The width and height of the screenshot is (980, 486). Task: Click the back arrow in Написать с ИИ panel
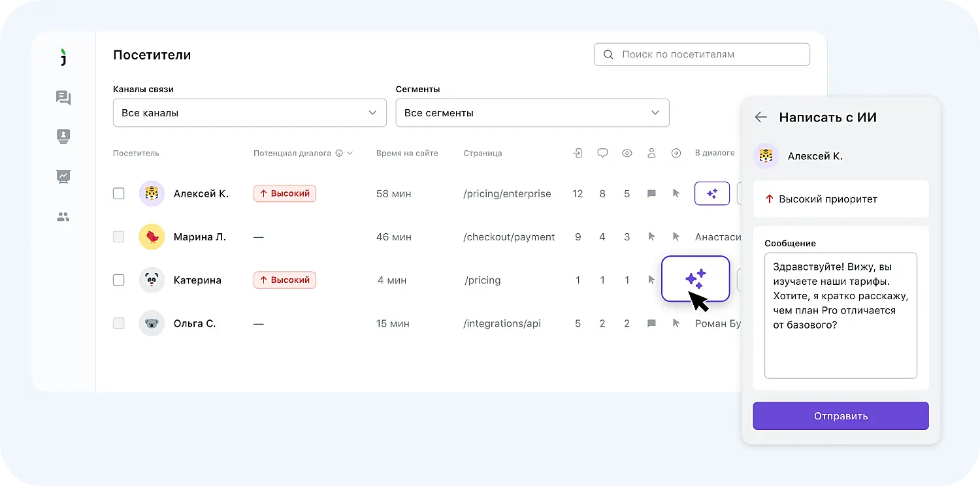coord(760,118)
